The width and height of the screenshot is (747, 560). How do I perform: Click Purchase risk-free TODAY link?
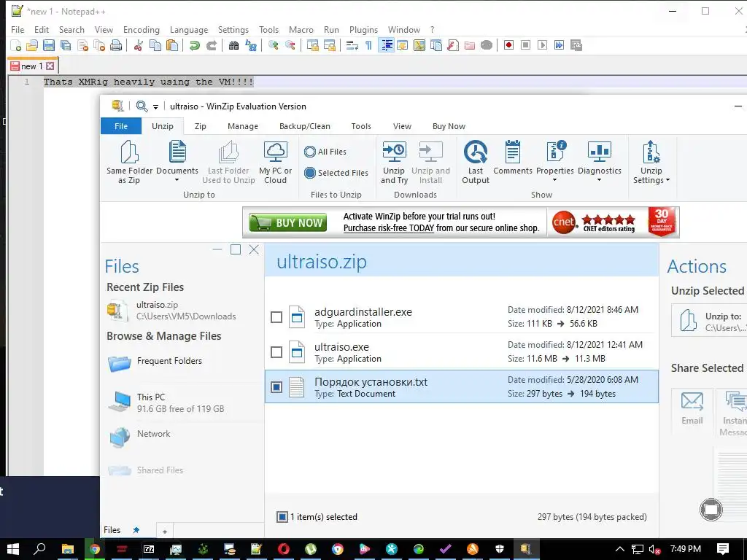(389, 228)
